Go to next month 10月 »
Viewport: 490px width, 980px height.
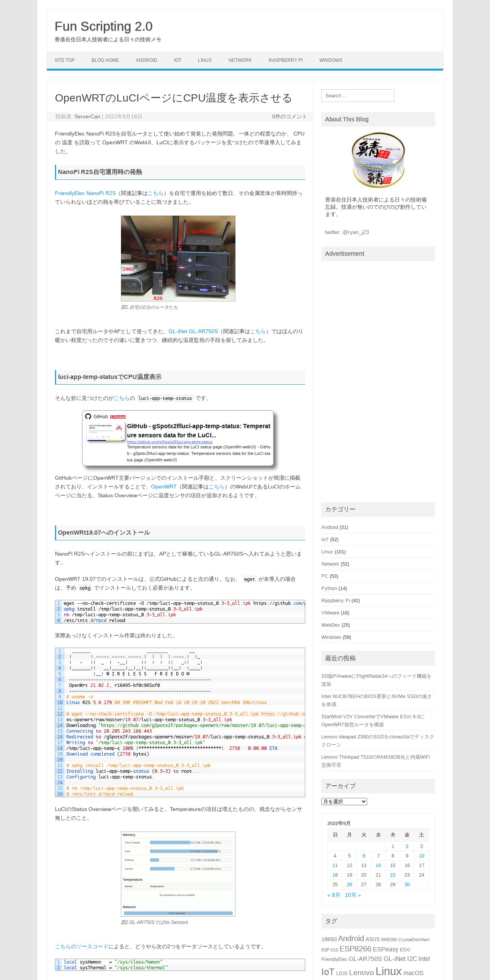[353, 895]
